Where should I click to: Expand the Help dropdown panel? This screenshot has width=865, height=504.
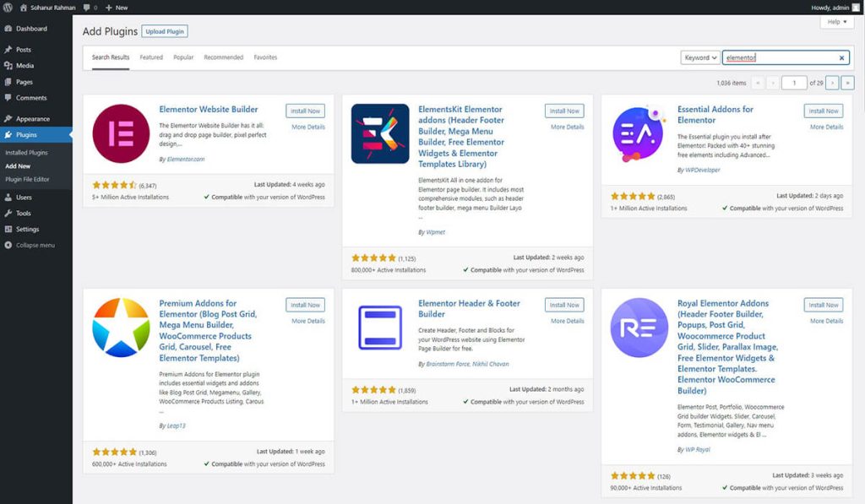[x=837, y=22]
